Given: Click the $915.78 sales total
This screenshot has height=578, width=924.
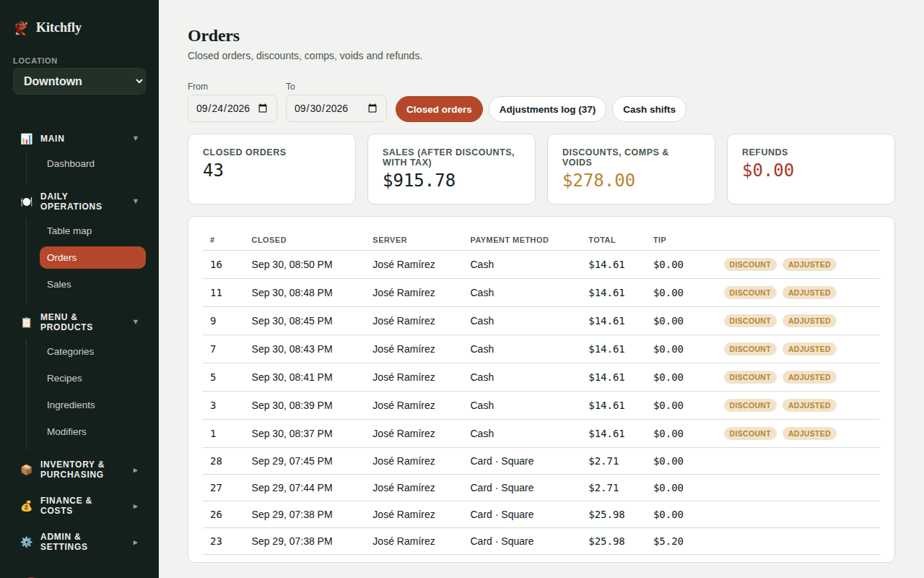Looking at the screenshot, I should 419,181.
